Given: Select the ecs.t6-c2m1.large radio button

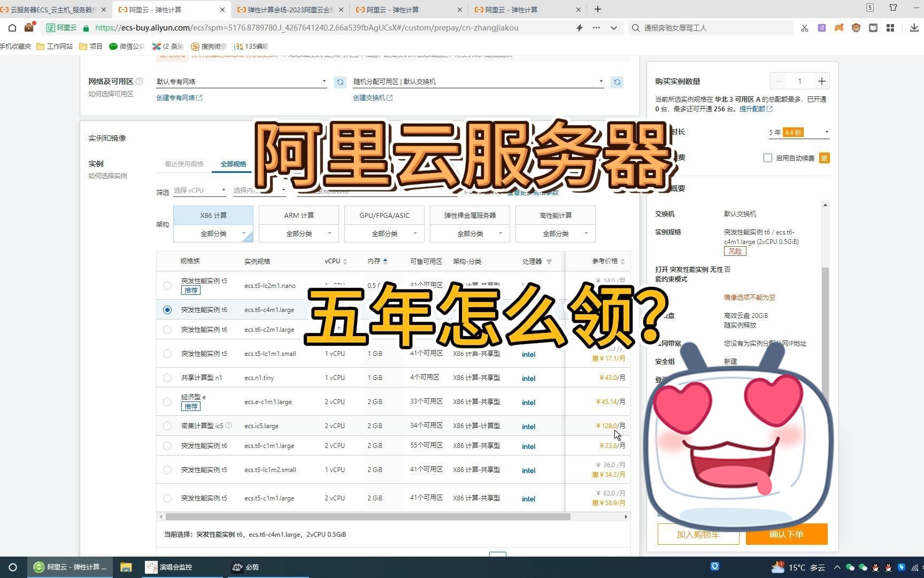Looking at the screenshot, I should pos(167,330).
